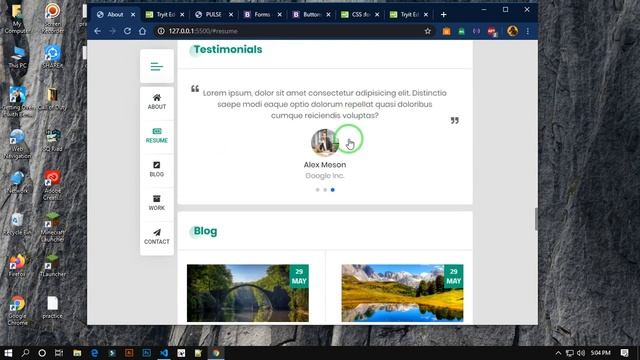Open the orange browser extension icon
This screenshot has height=360, width=640.
[447, 31]
